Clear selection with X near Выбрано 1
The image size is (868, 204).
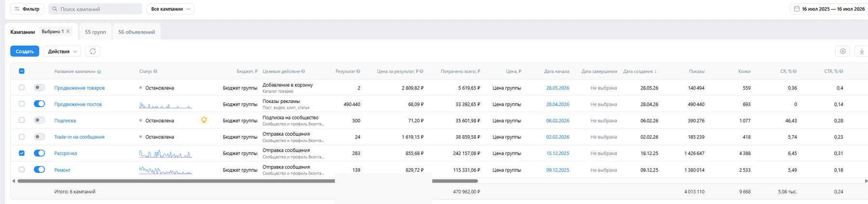(x=68, y=31)
